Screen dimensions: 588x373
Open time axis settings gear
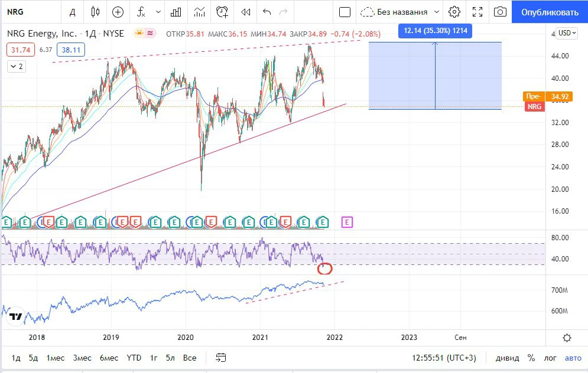tap(567, 338)
